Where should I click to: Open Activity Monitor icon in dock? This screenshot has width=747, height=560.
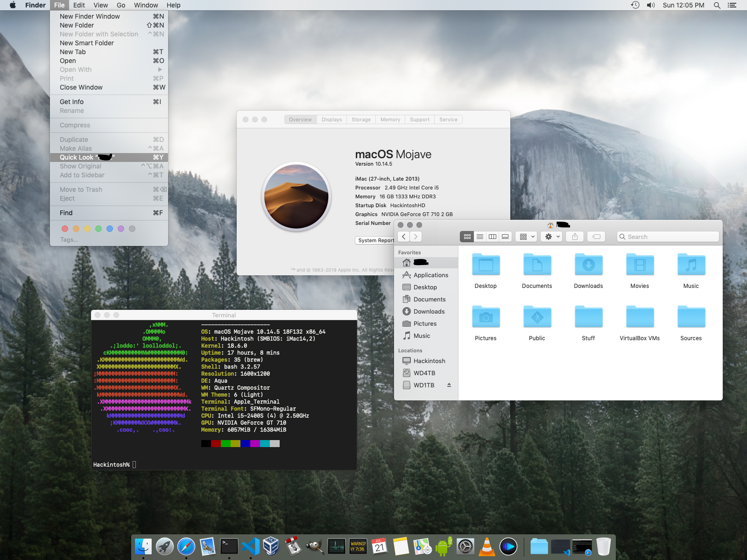(337, 546)
